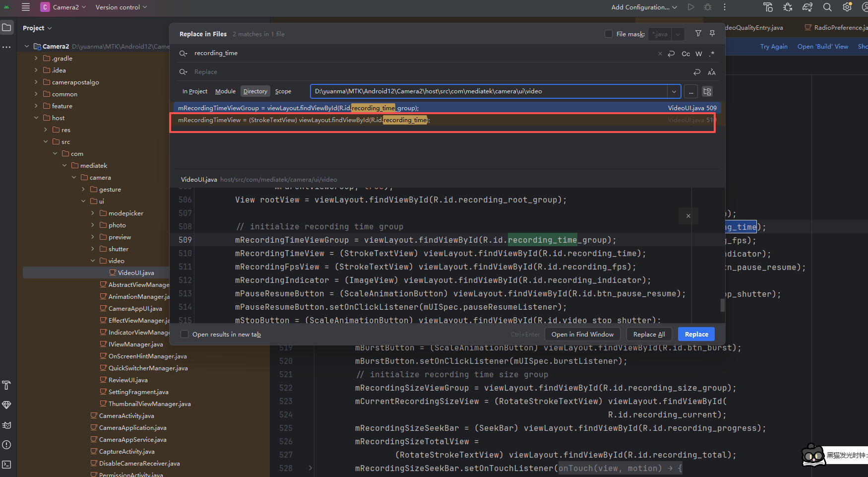
Task: Expand the gesture folder
Action: [x=83, y=189]
